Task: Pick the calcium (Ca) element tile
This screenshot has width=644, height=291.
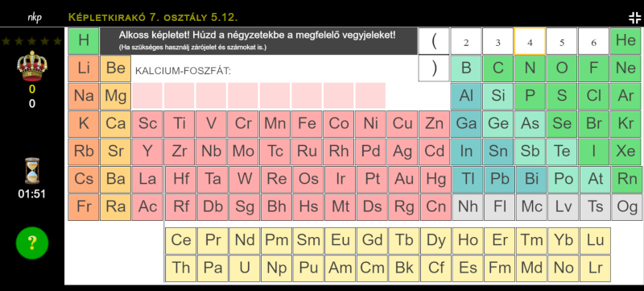Action: [115, 123]
